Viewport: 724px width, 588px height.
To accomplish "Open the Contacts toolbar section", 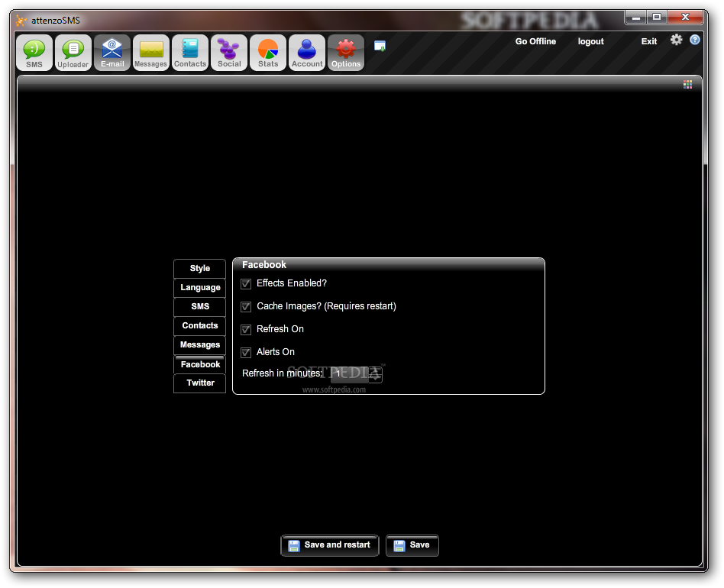I will pyautogui.click(x=190, y=53).
